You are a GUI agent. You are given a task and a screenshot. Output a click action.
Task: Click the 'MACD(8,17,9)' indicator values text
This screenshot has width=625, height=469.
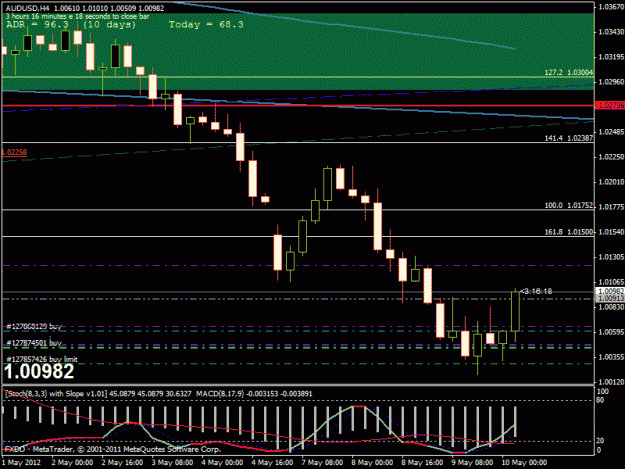[x=254, y=394]
